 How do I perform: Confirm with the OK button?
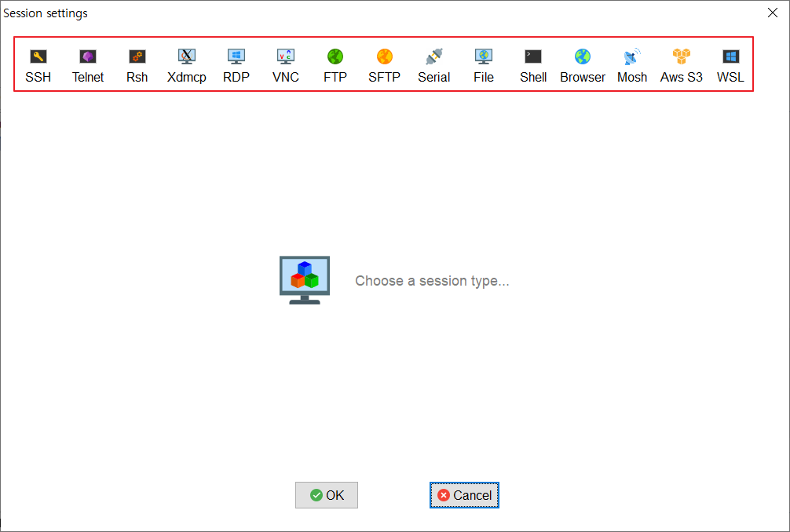[x=327, y=495]
